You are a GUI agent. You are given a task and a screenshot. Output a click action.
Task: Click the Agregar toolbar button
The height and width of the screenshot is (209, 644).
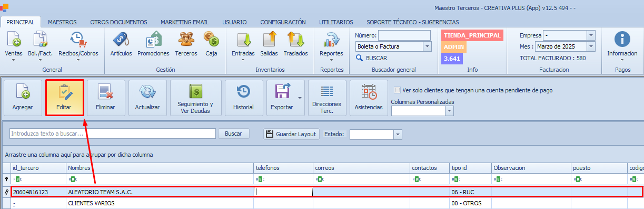(23, 98)
